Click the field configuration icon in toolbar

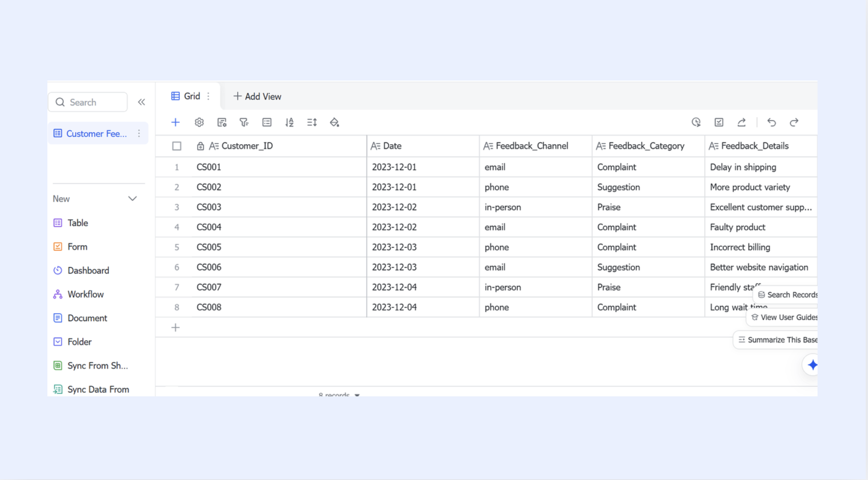pos(222,122)
